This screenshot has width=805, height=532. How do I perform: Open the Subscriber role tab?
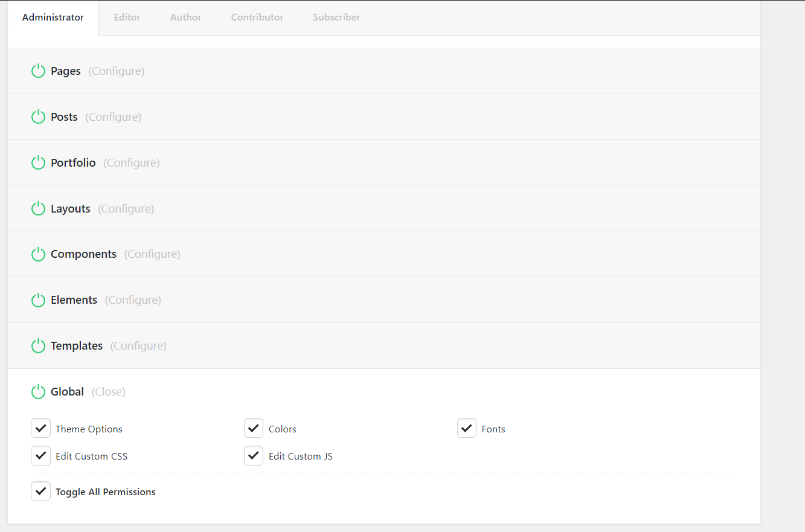tap(336, 18)
